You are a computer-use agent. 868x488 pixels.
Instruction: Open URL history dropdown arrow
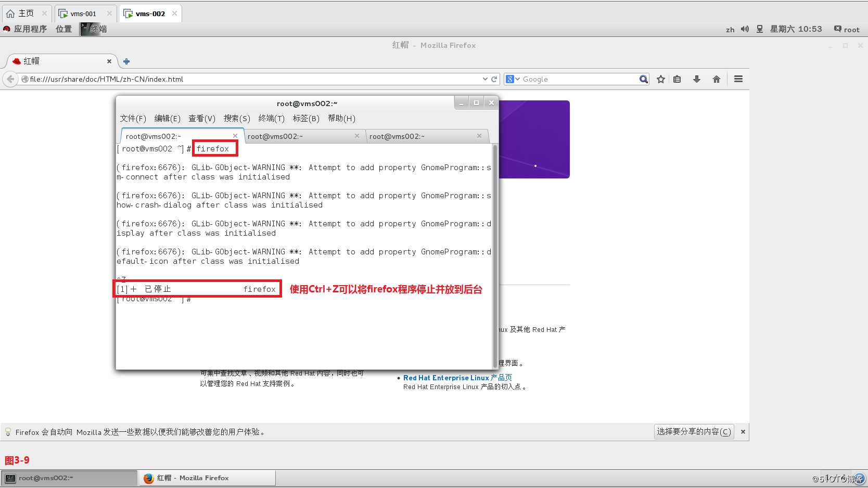click(485, 79)
